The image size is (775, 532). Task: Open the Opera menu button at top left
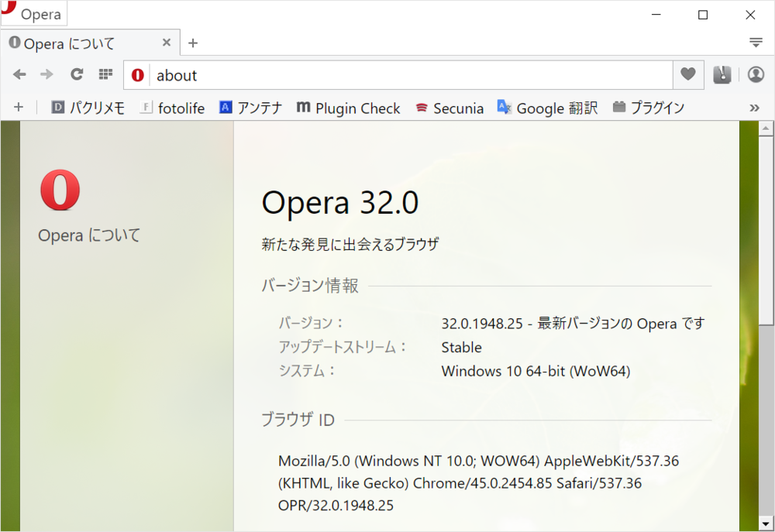34,13
